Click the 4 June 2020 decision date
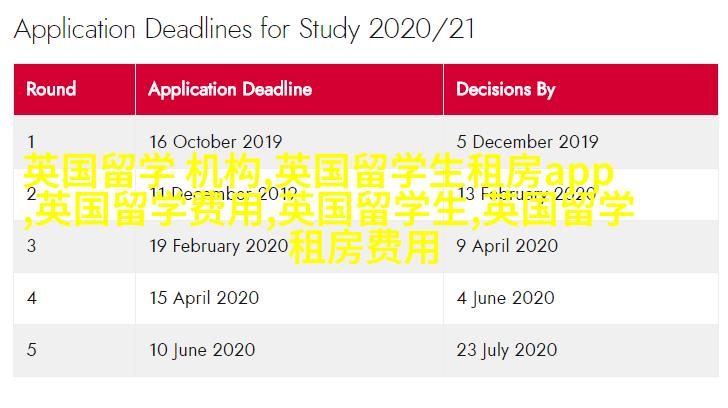 [x=505, y=297]
